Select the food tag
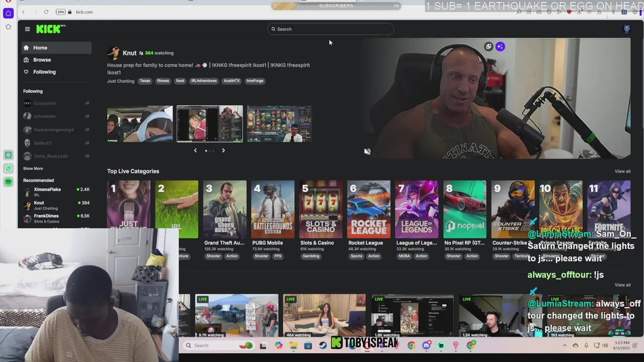Image resolution: width=644 pixels, height=362 pixels. point(180,80)
